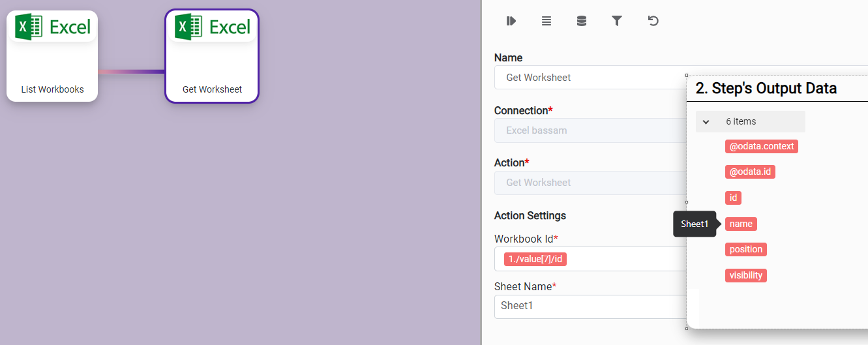
Task: Open the Connection dropdown Excel bassam
Action: [x=587, y=130]
